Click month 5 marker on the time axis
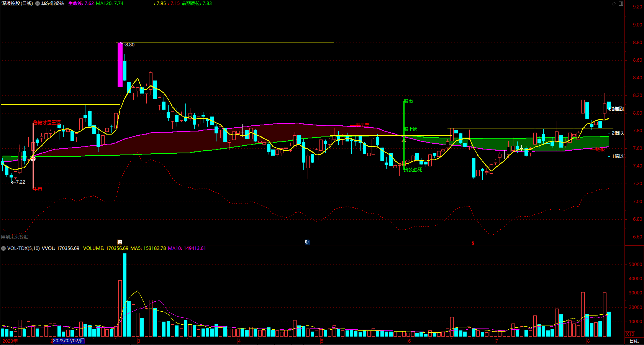This screenshot has height=345, width=644. (x=322, y=341)
